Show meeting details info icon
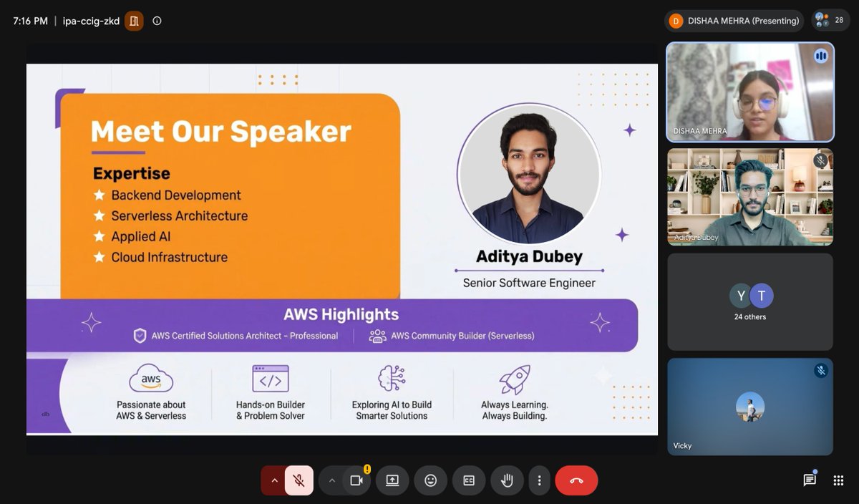 (x=157, y=21)
